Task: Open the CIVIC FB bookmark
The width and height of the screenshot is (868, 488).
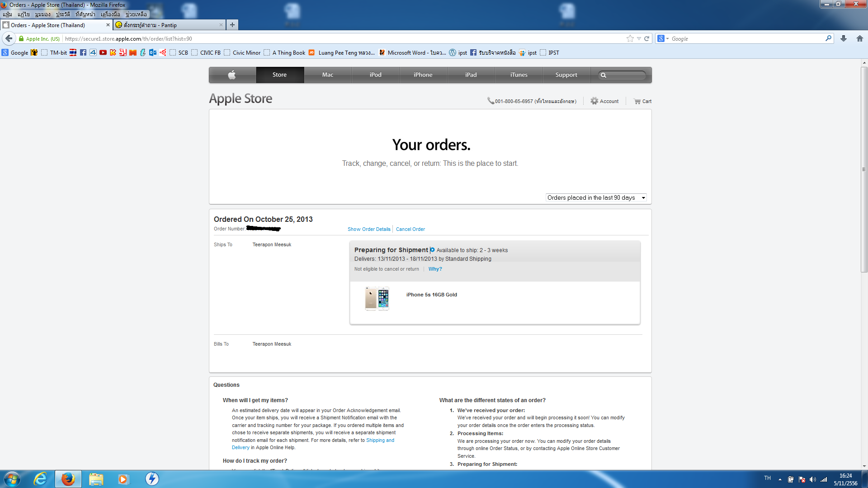Action: click(x=206, y=53)
